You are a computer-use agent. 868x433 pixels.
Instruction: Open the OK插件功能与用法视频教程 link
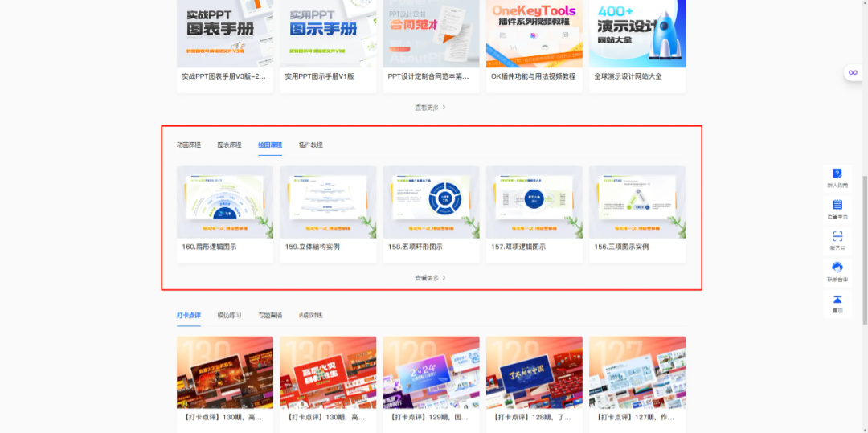533,76
